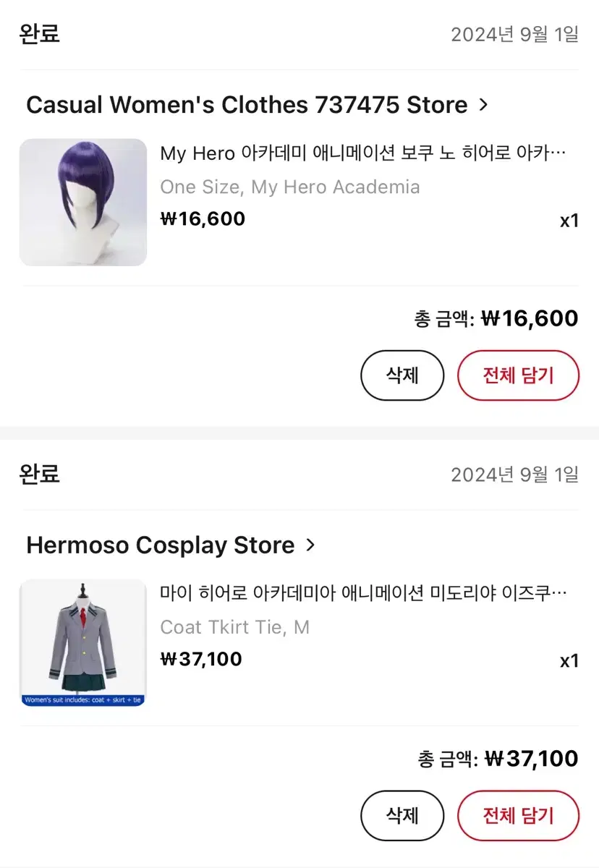
Task: Tap the first order's 완료 status label
Action: [39, 33]
